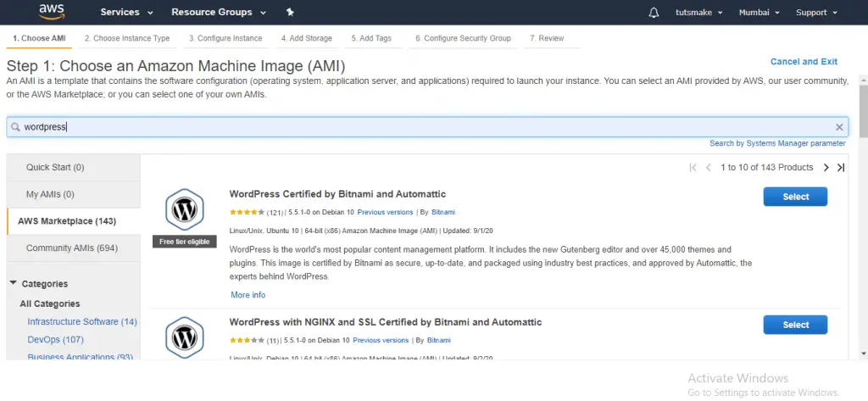This screenshot has width=868, height=401.
Task: Select WordPress Certified by Bitnami and Automattic
Action: click(x=795, y=197)
